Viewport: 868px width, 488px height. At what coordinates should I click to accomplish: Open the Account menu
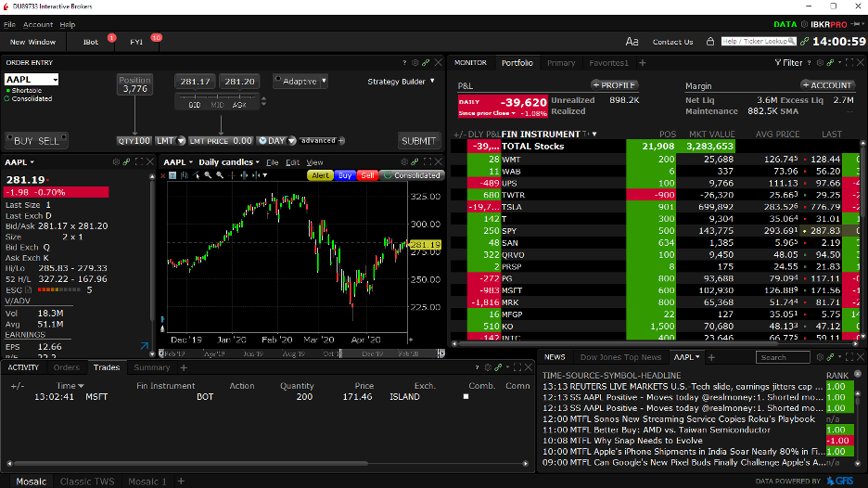(38, 24)
